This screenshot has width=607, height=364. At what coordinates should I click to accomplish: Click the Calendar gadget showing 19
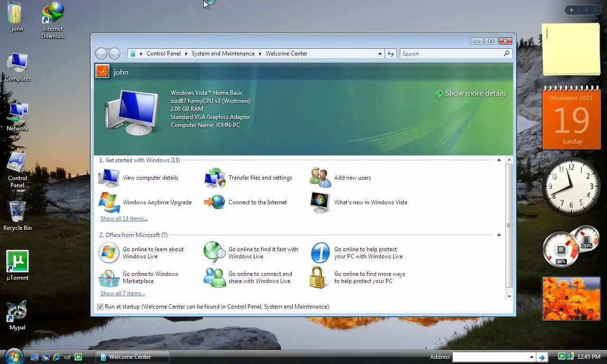pos(571,118)
